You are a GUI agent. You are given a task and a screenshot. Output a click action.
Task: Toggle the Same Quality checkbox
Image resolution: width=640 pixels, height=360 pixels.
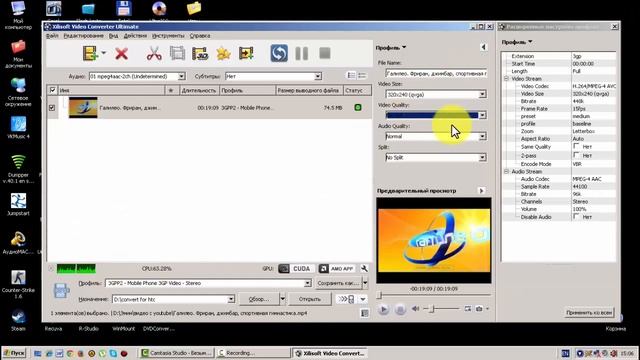pos(576,146)
